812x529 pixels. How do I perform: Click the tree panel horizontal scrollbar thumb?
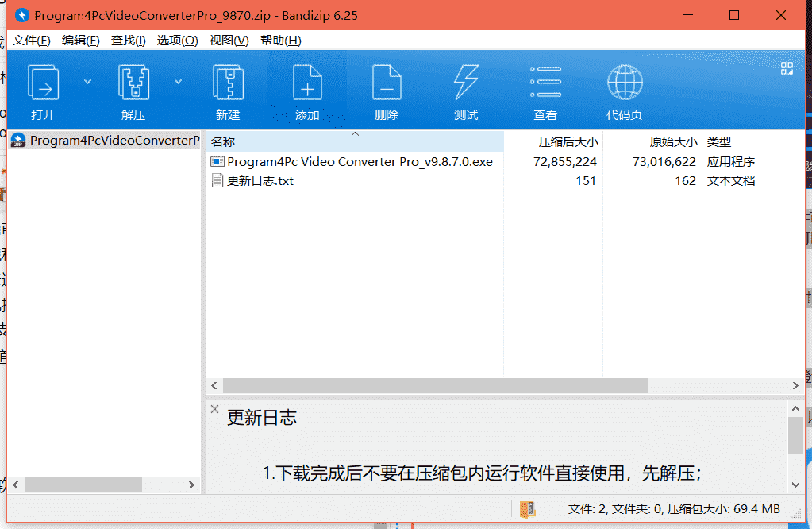tap(83, 485)
